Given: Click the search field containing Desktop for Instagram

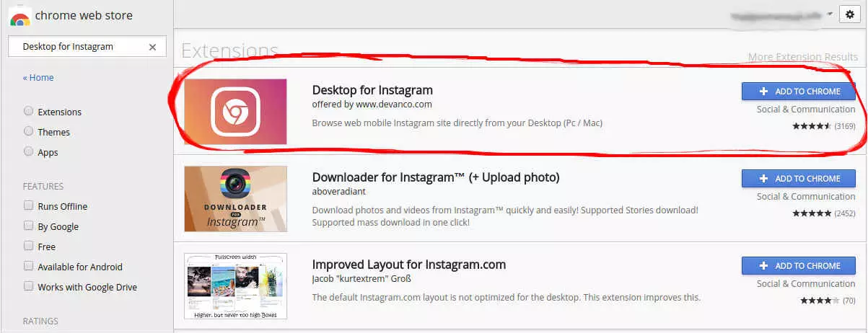Looking at the screenshot, I should [x=79, y=47].
